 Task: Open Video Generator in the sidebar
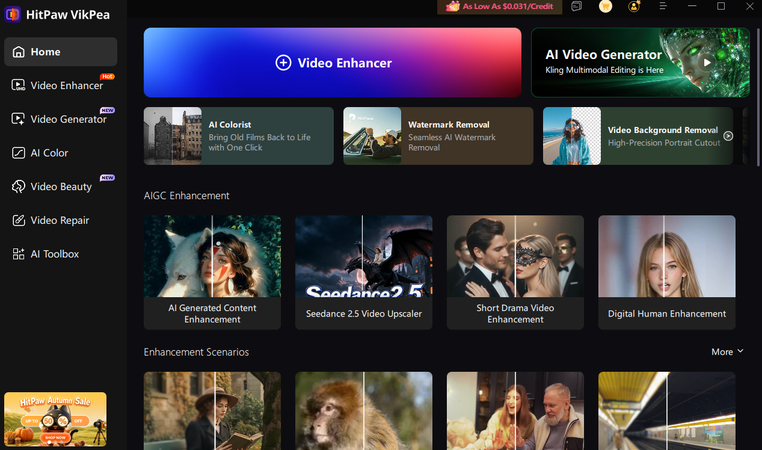pyautogui.click(x=60, y=119)
